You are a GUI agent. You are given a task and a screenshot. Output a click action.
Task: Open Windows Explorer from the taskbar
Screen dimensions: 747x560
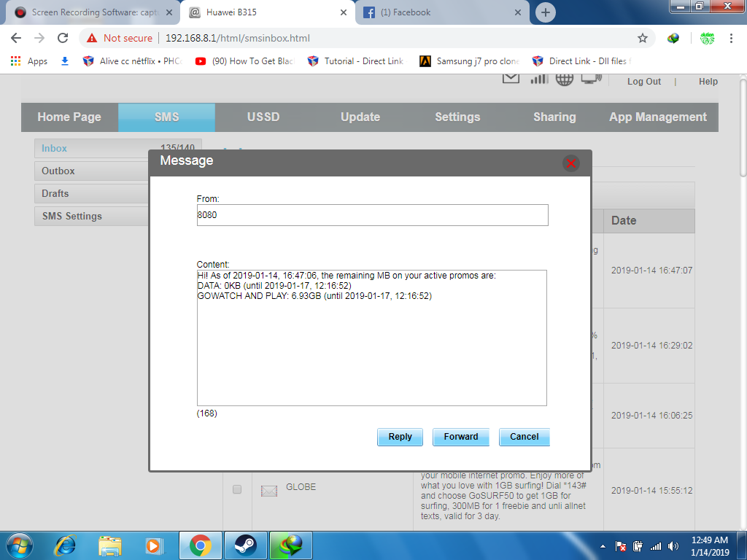(109, 545)
